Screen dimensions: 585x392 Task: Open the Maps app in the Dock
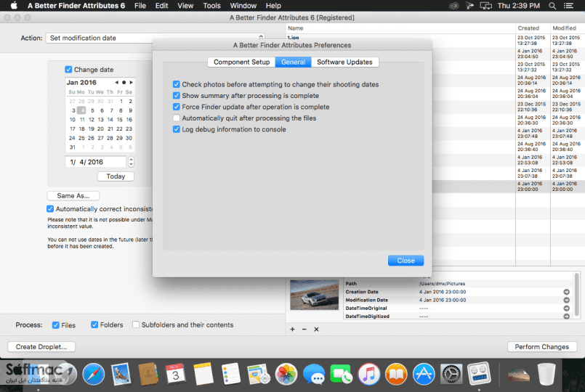pyautogui.click(x=259, y=374)
